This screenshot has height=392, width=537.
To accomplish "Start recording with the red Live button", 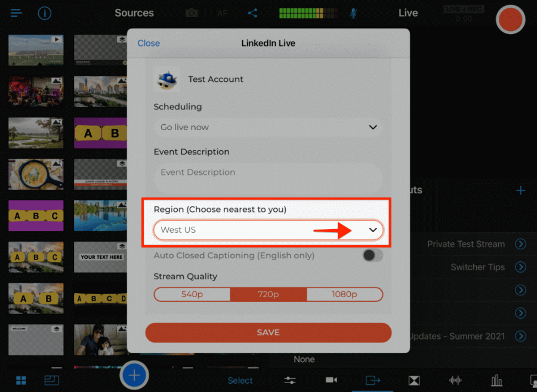I will [510, 20].
